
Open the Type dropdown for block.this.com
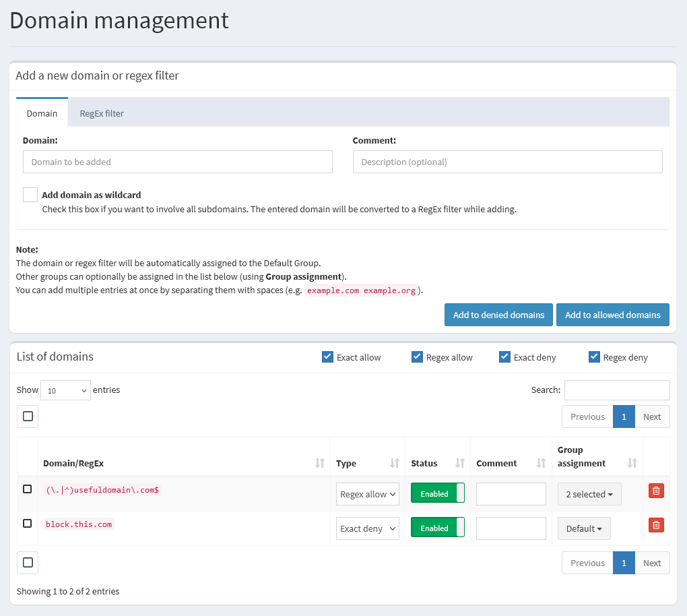point(367,528)
